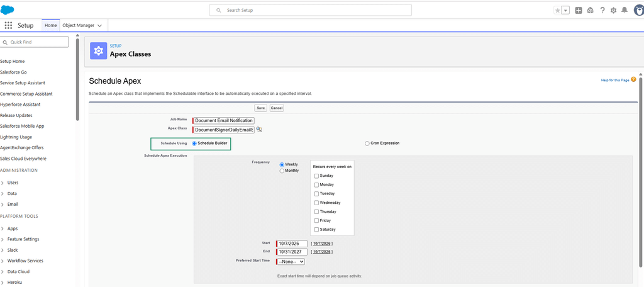Expand the Data Cloud section
Image resolution: width=644 pixels, height=287 pixels.
(2, 272)
